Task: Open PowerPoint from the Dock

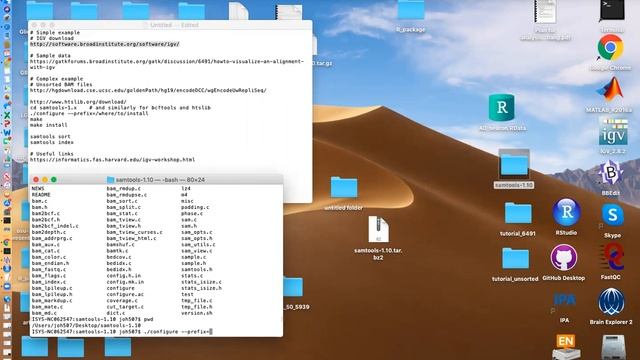Action: pyautogui.click(x=7, y=124)
